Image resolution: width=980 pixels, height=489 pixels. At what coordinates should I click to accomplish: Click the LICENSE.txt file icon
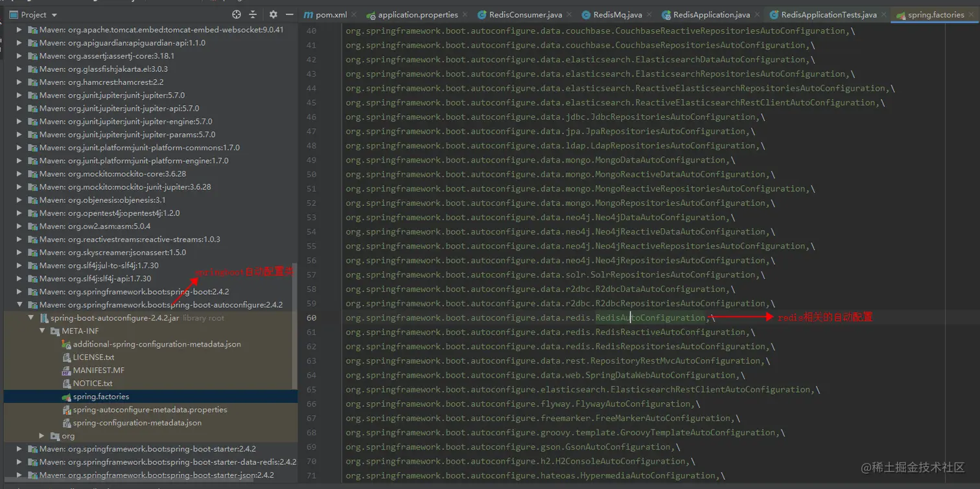(x=66, y=358)
